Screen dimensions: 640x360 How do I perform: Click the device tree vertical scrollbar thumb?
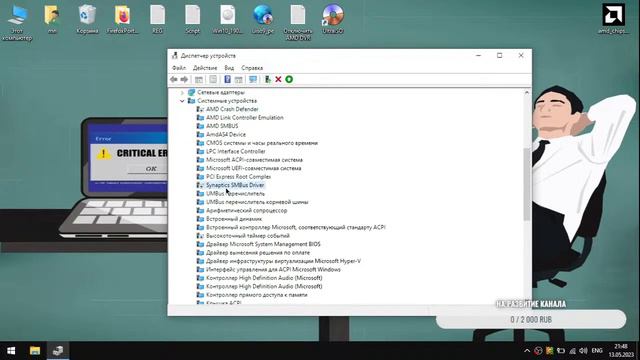click(x=527, y=184)
